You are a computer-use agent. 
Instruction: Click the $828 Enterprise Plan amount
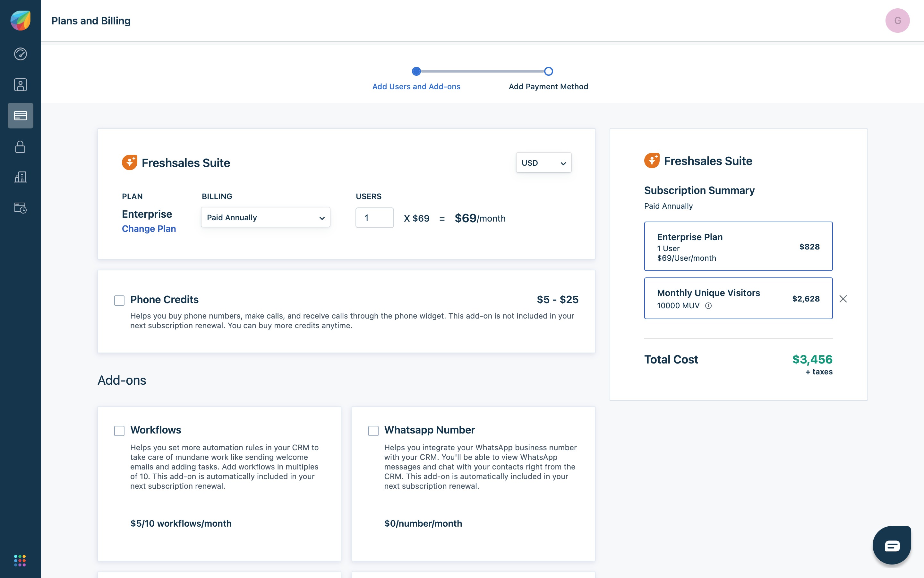pyautogui.click(x=809, y=247)
